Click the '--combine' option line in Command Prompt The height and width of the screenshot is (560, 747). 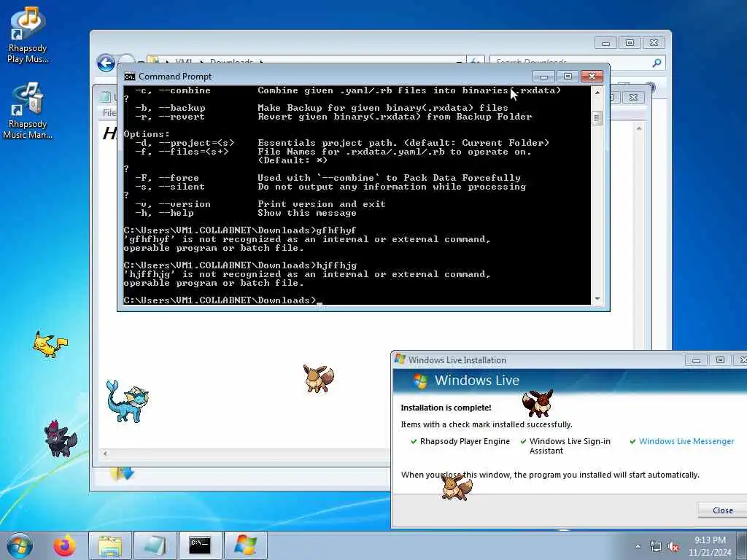[348, 90]
